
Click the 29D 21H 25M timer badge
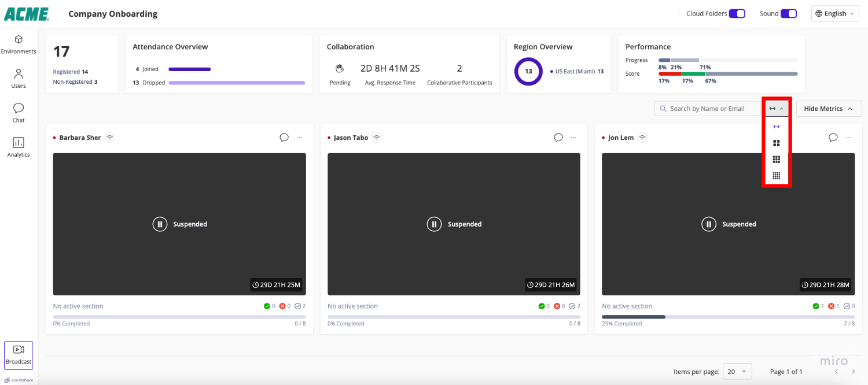pos(277,284)
